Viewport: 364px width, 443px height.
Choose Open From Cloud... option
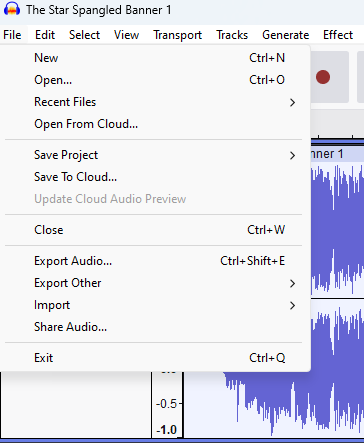[155, 124]
